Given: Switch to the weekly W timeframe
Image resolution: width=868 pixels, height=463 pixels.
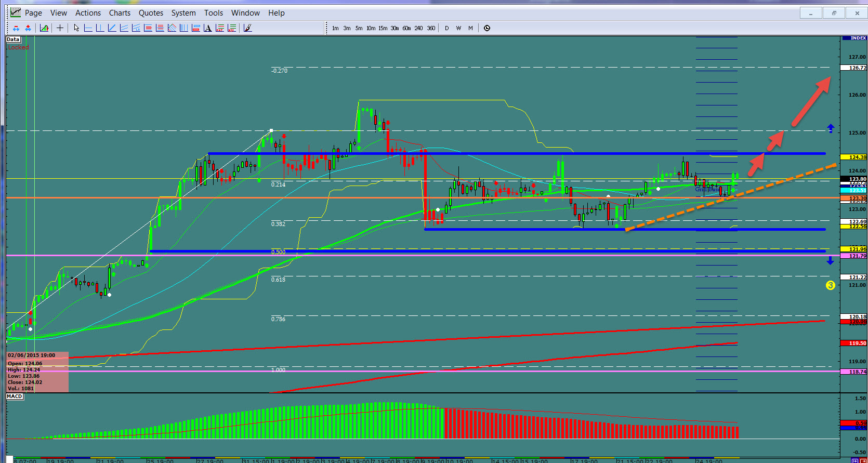Looking at the screenshot, I should point(458,28).
